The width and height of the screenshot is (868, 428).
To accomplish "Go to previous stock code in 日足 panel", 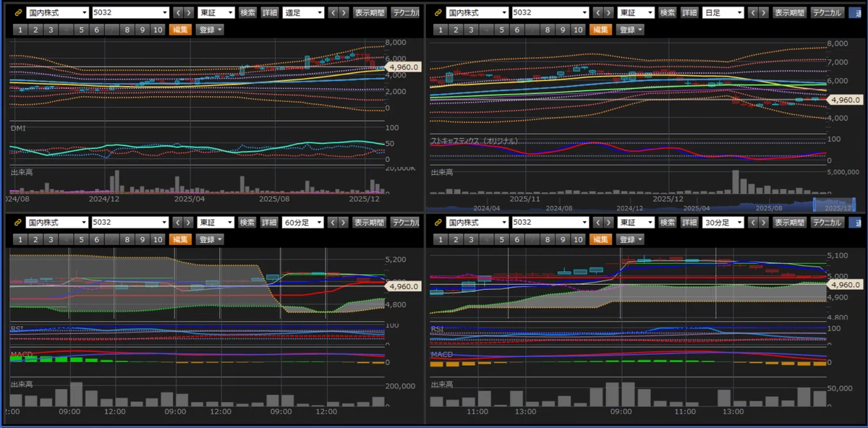I will [598, 13].
